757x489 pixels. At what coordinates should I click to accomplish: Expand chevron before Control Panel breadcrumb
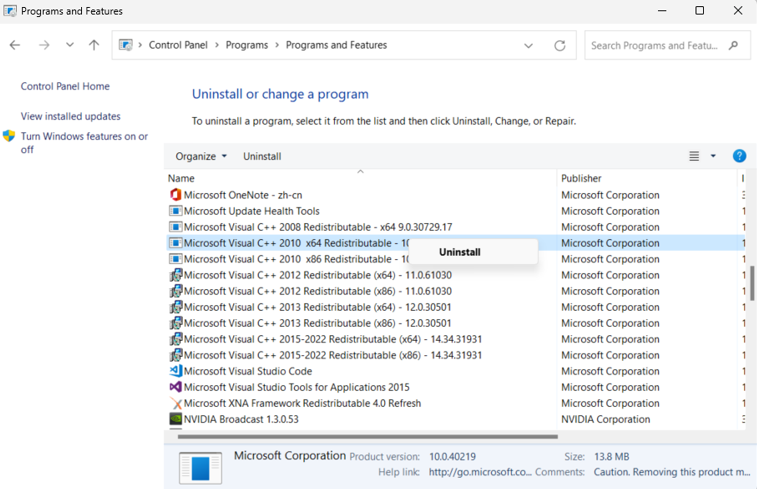click(x=140, y=45)
